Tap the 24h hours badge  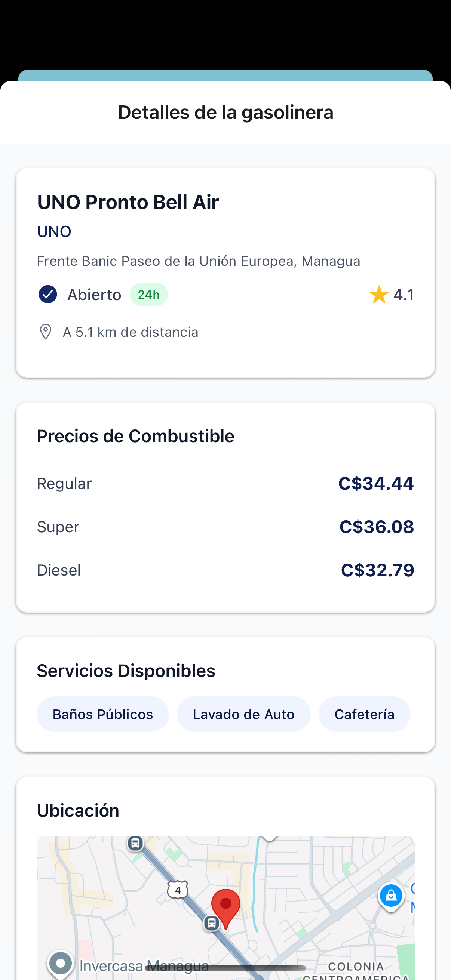coord(148,295)
